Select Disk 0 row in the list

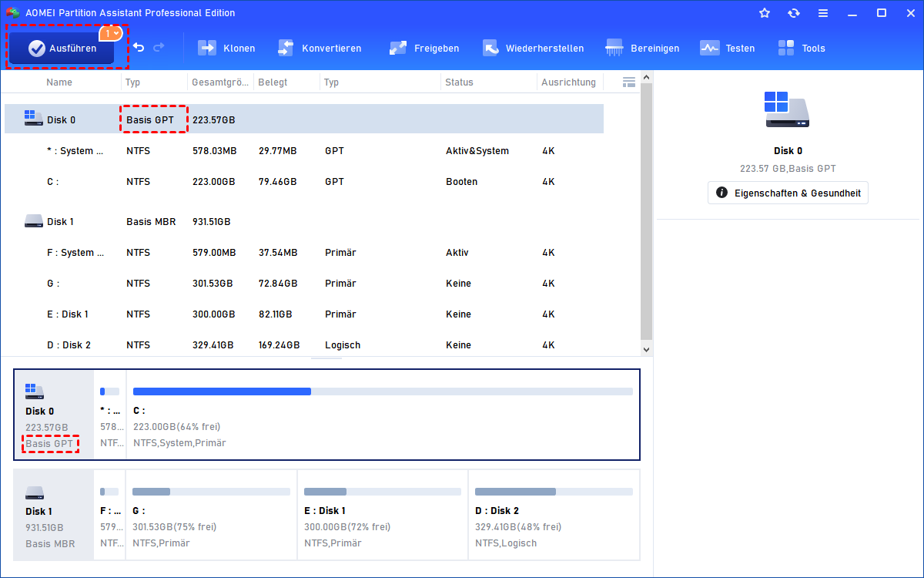point(304,119)
